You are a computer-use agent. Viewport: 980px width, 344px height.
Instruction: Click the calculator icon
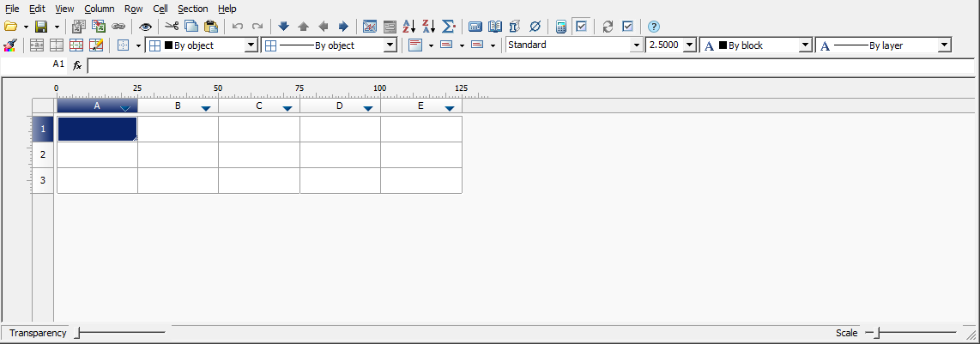click(561, 27)
